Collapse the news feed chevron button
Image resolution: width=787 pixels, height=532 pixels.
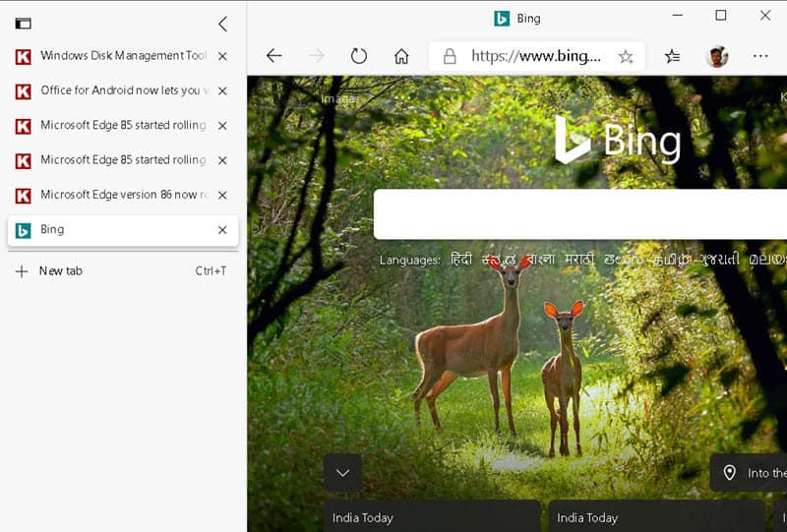tap(342, 473)
